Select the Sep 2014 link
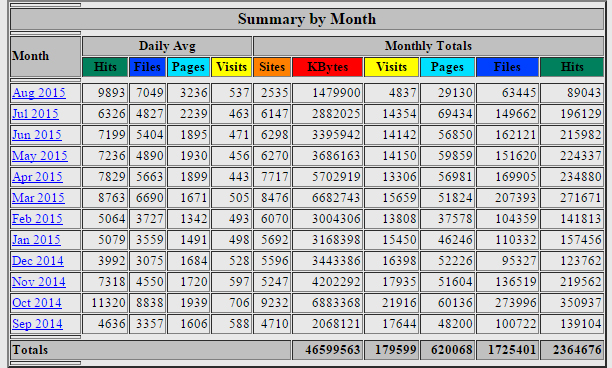 37,324
